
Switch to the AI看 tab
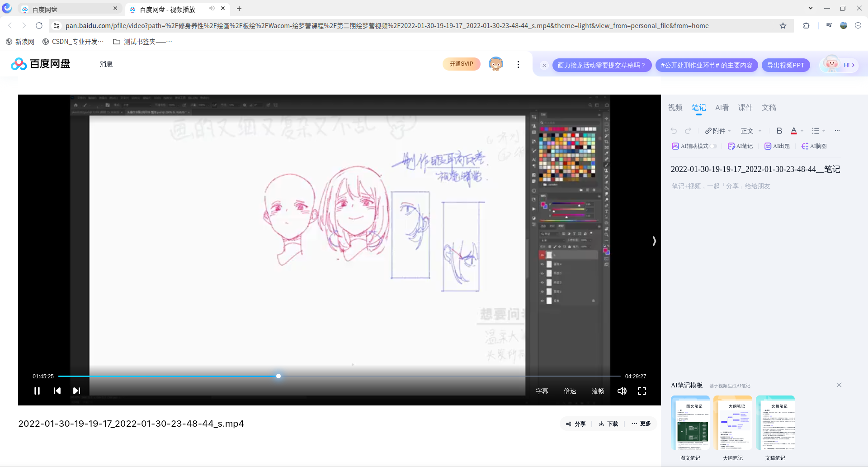click(x=722, y=108)
